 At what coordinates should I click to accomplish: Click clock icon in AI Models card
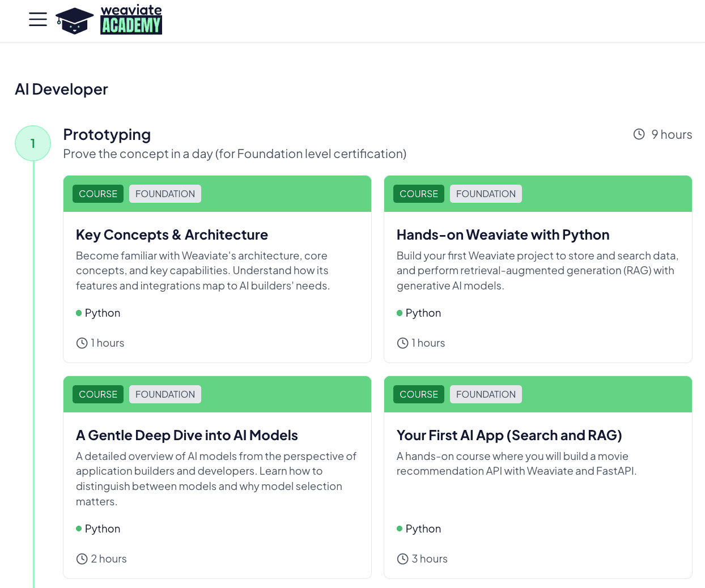[x=82, y=559]
